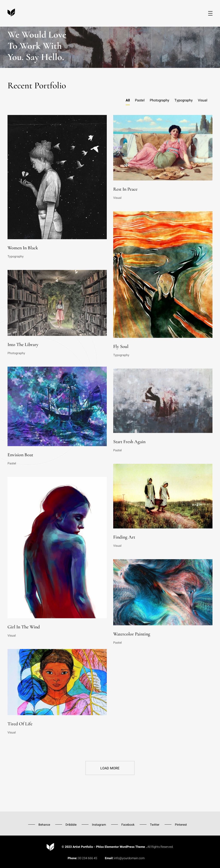This screenshot has width=220, height=868.
Task: Visit the Dribbble social link
Action: click(x=71, y=825)
